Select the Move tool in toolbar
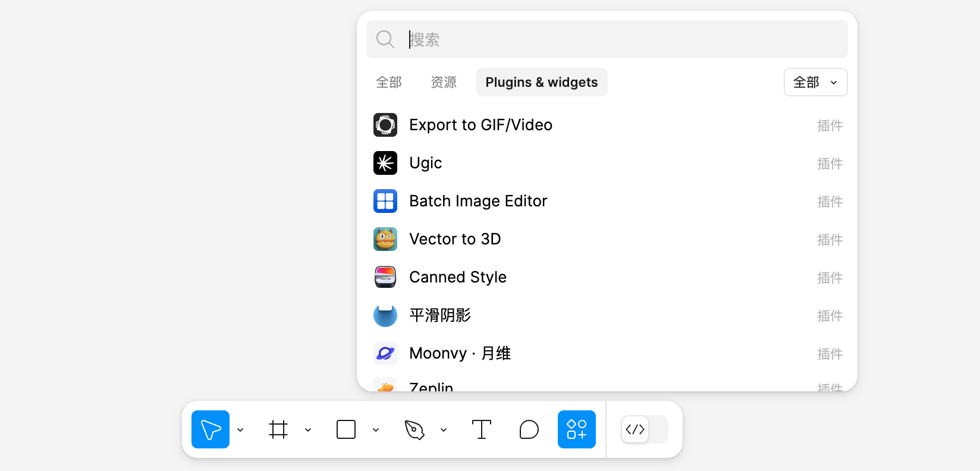Viewport: 980px width, 471px height. (x=211, y=429)
